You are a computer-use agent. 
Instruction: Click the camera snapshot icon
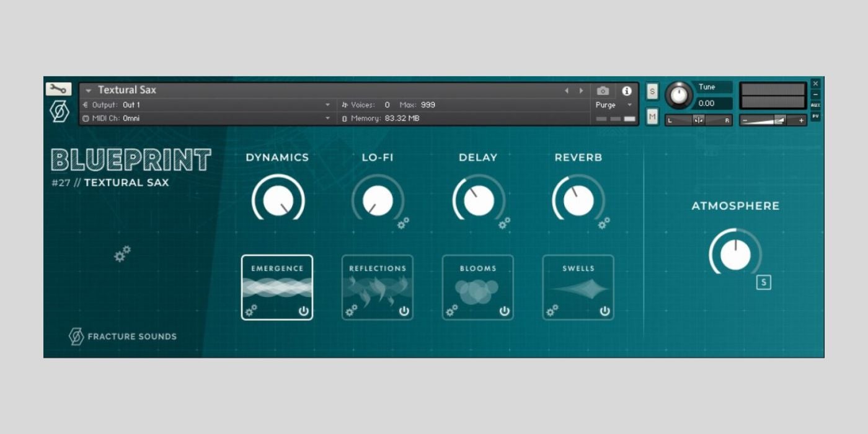coord(603,91)
